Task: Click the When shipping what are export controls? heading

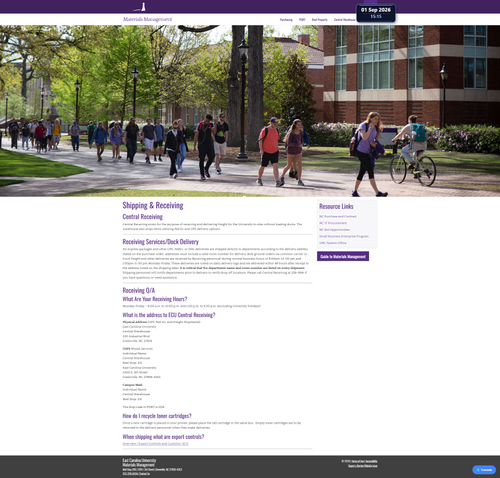Action: pyautogui.click(x=163, y=437)
